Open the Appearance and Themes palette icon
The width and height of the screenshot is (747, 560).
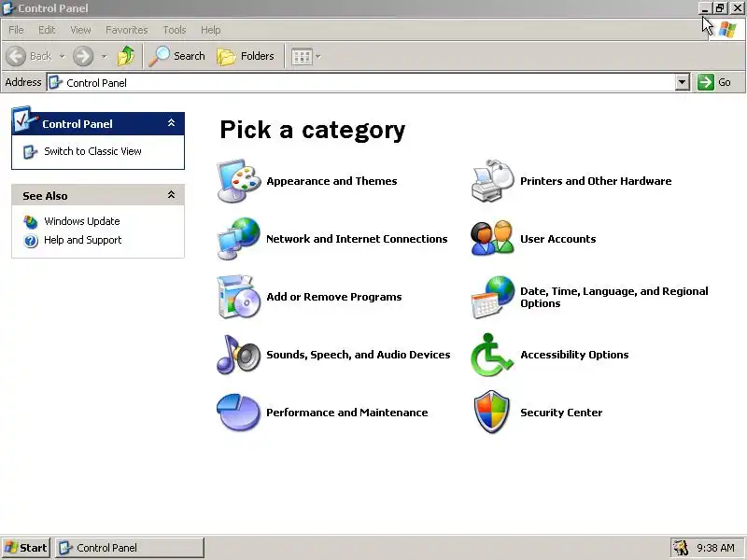[239, 181]
